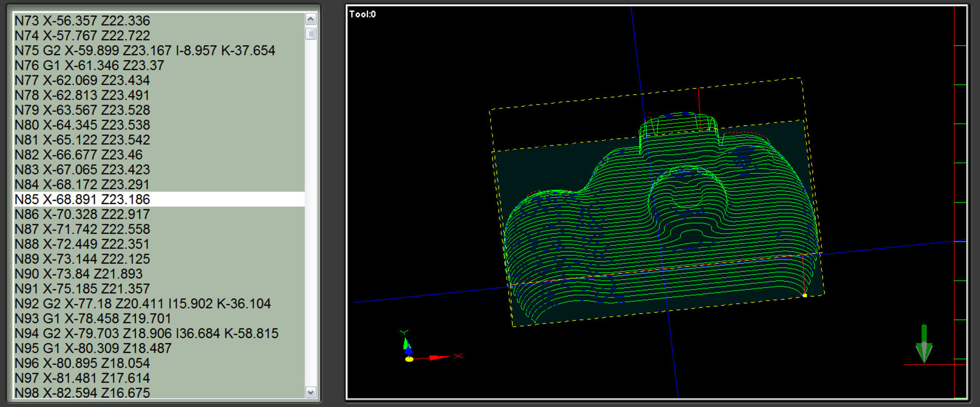Click the green down arrow in viewport
Screen dimensions: 980x407
coord(924,344)
